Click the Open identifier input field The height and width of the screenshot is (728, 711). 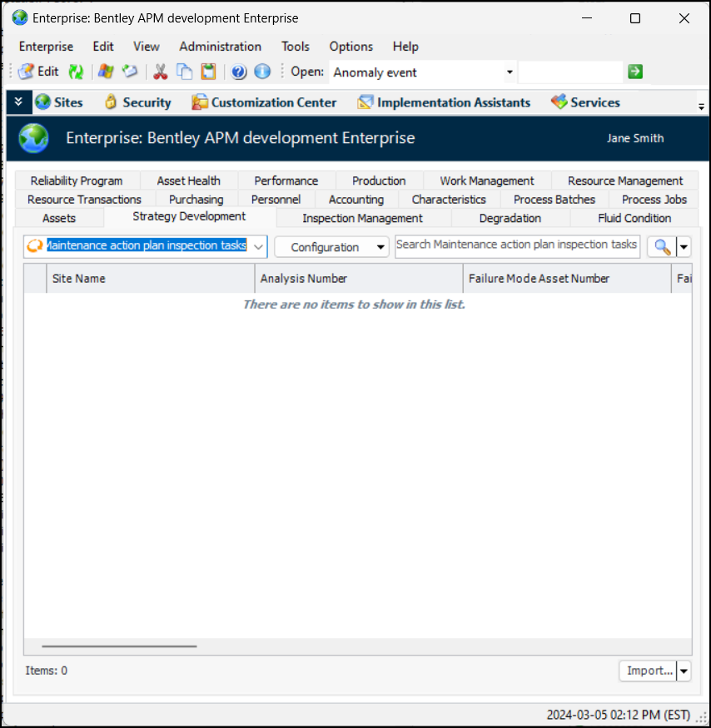pos(570,72)
